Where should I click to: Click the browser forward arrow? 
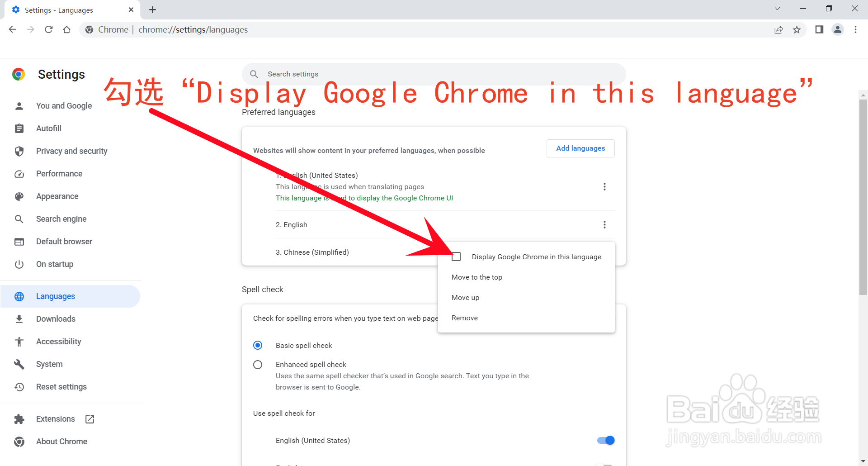[30, 29]
